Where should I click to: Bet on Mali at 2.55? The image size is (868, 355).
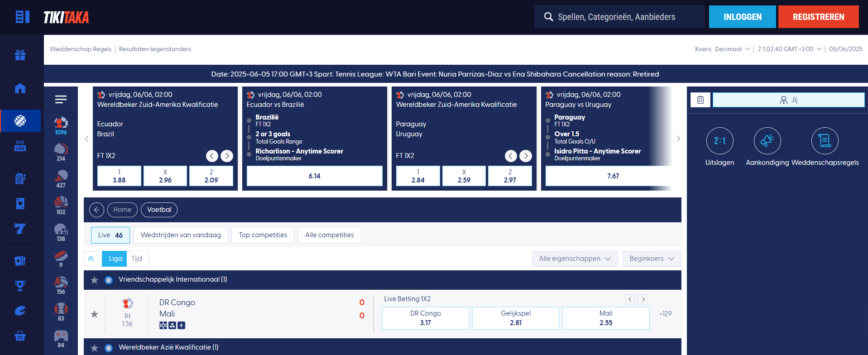606,318
